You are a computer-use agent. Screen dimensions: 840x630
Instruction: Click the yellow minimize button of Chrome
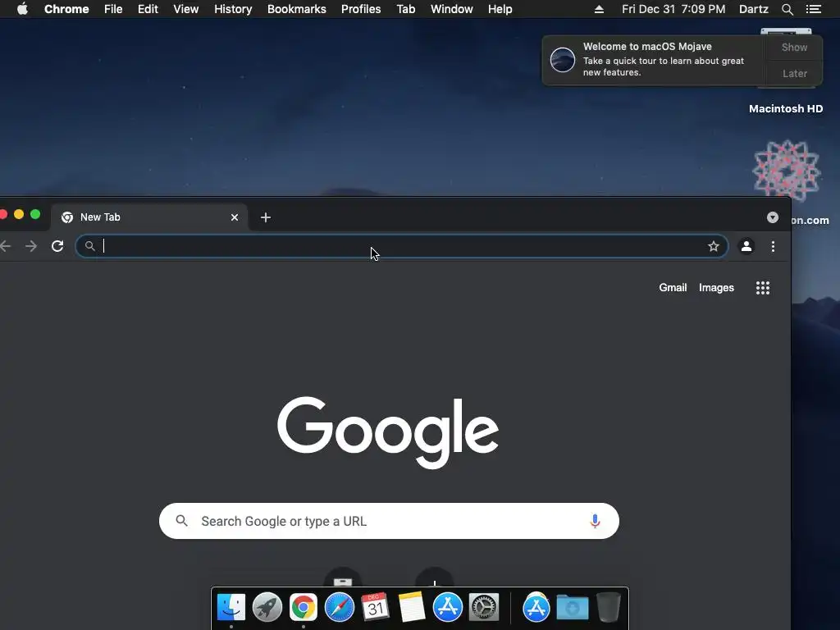click(x=19, y=214)
